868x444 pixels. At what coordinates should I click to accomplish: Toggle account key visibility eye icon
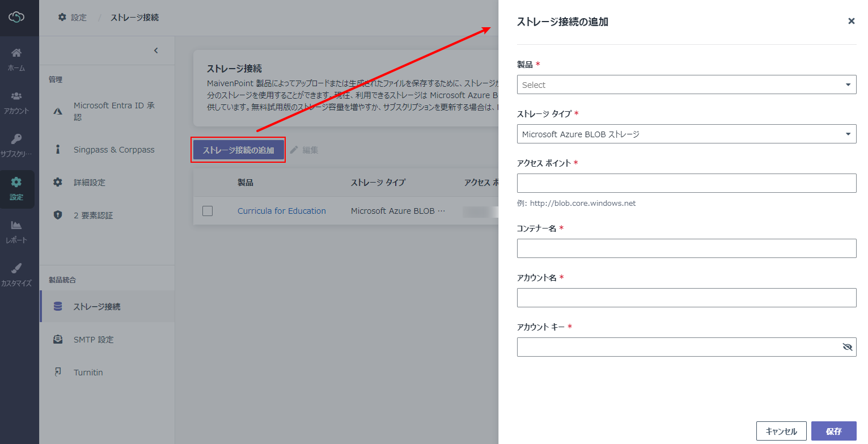pos(848,347)
